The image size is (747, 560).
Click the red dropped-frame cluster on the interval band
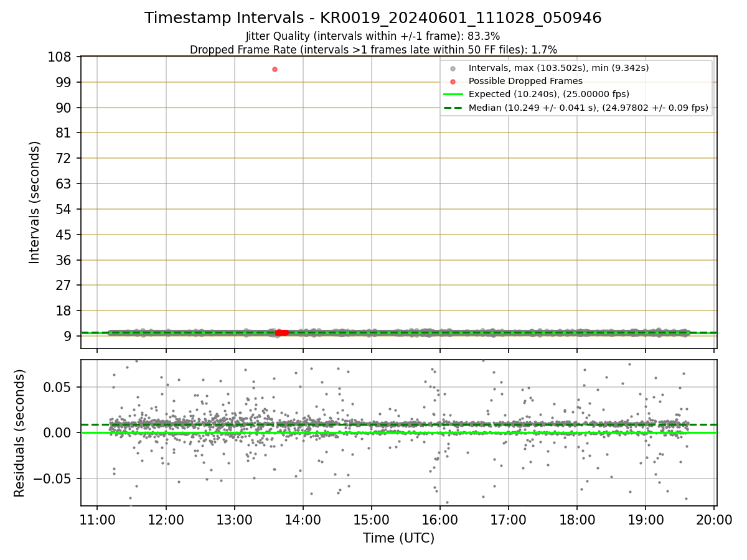coord(281,333)
